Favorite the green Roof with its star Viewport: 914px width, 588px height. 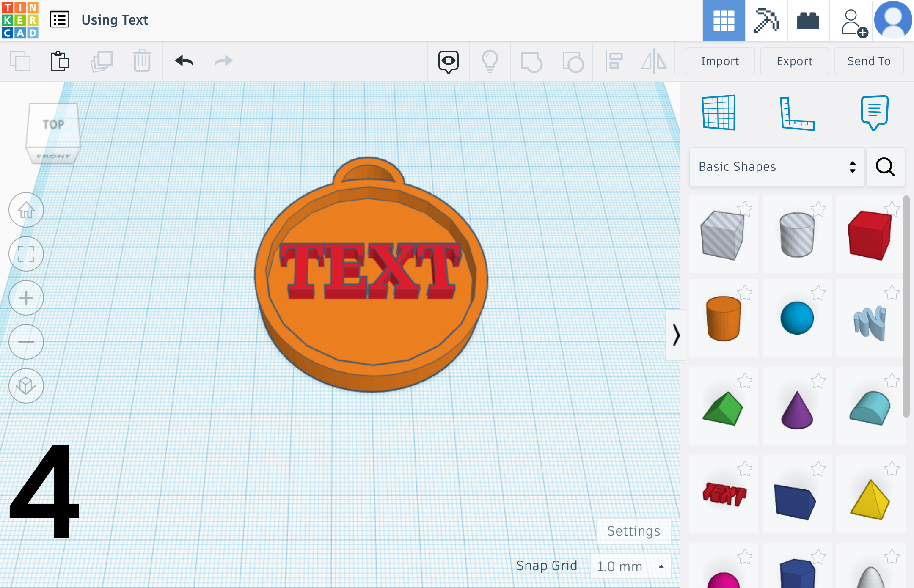(745, 381)
